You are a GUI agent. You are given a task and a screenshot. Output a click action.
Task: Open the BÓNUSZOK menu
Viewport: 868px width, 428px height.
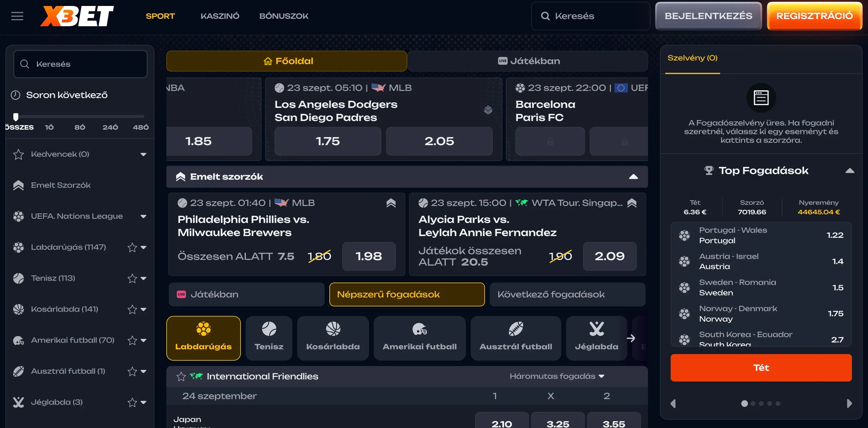tap(284, 16)
